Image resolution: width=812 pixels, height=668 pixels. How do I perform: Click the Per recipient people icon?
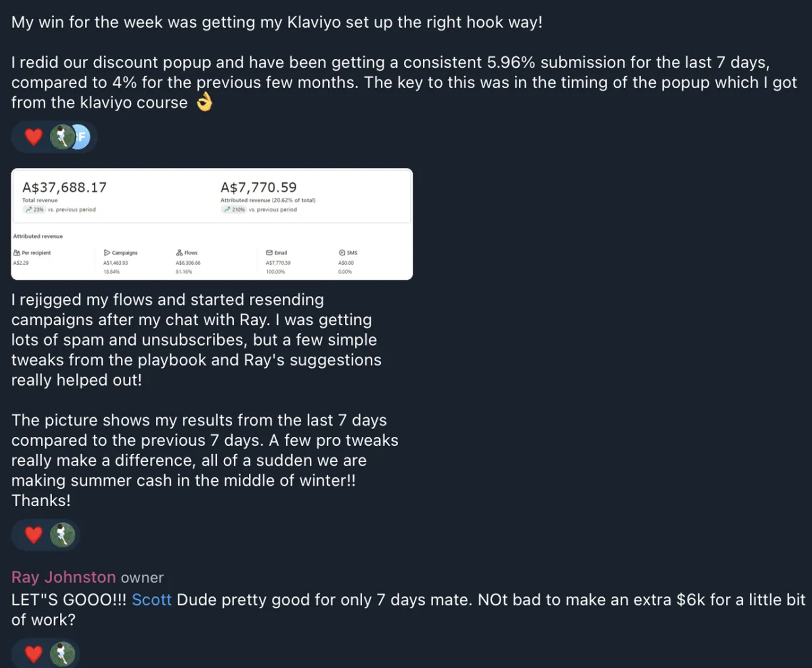[x=17, y=253]
